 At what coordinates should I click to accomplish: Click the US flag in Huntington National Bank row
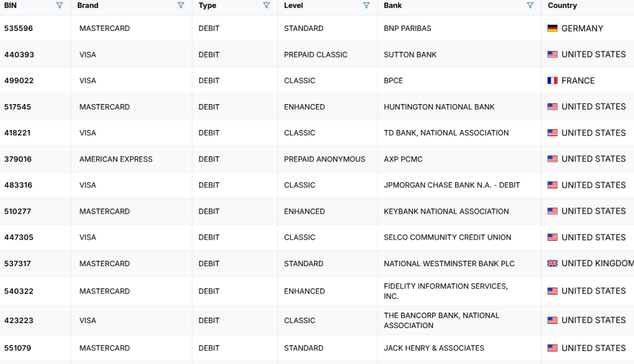click(x=552, y=106)
